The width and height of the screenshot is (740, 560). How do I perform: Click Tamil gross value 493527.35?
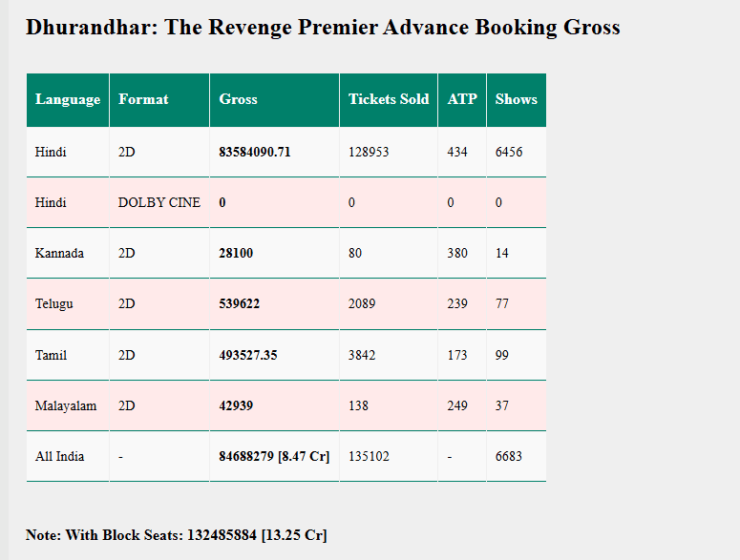click(247, 355)
